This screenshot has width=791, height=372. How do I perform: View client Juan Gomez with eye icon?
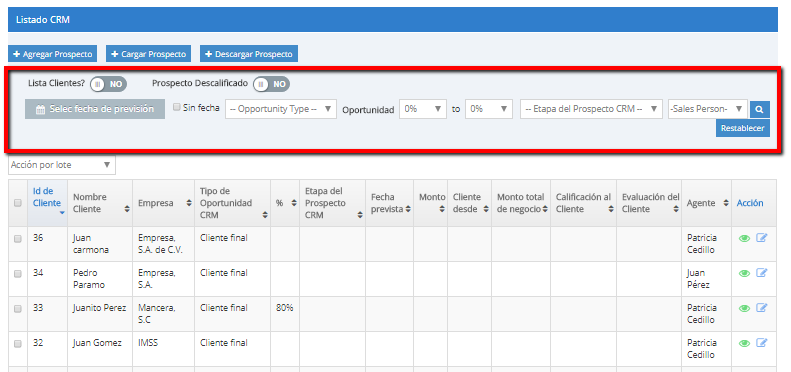744,343
